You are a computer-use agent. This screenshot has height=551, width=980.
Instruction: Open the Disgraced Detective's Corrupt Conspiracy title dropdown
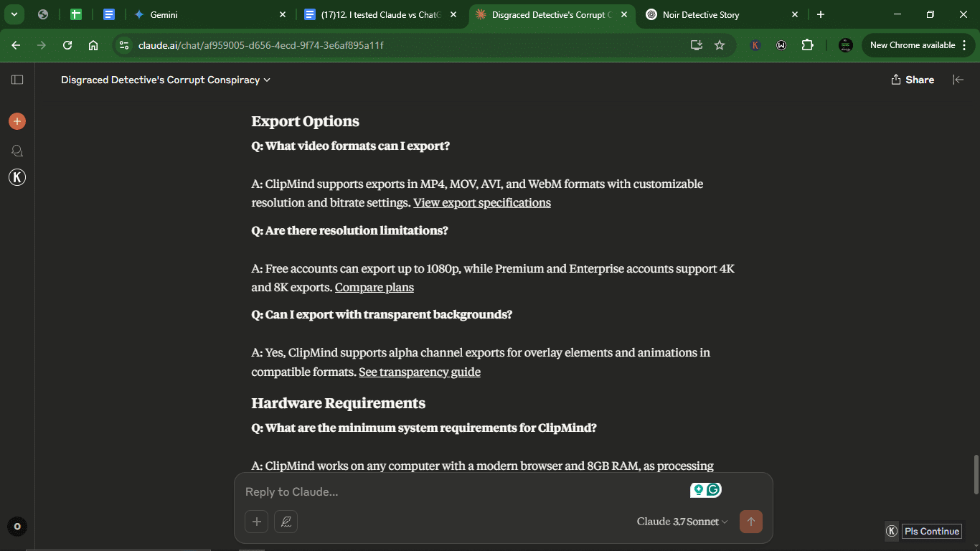[166, 80]
